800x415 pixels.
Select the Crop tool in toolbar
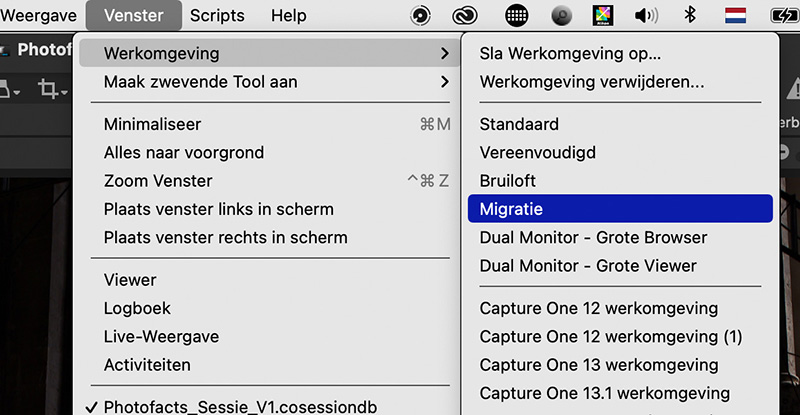point(48,89)
